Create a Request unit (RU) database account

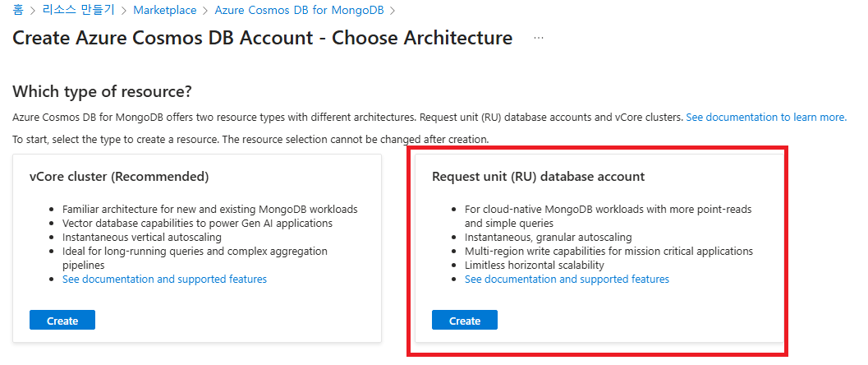point(465,320)
